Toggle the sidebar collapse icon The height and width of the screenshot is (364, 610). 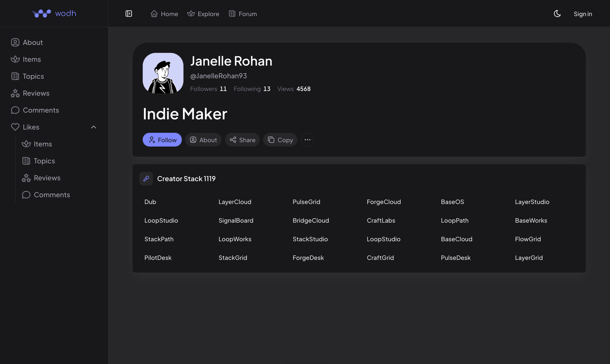[129, 14]
